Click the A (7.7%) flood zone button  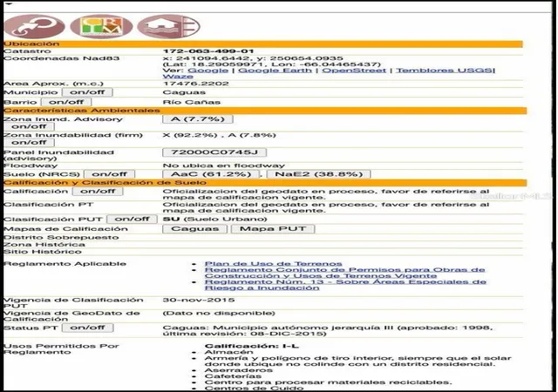point(198,118)
